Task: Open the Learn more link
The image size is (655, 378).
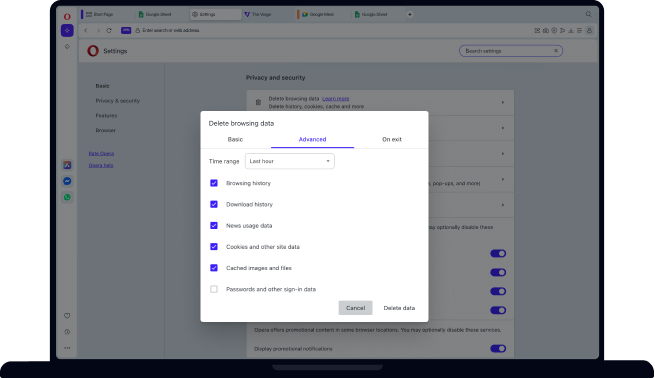Action: (x=335, y=99)
